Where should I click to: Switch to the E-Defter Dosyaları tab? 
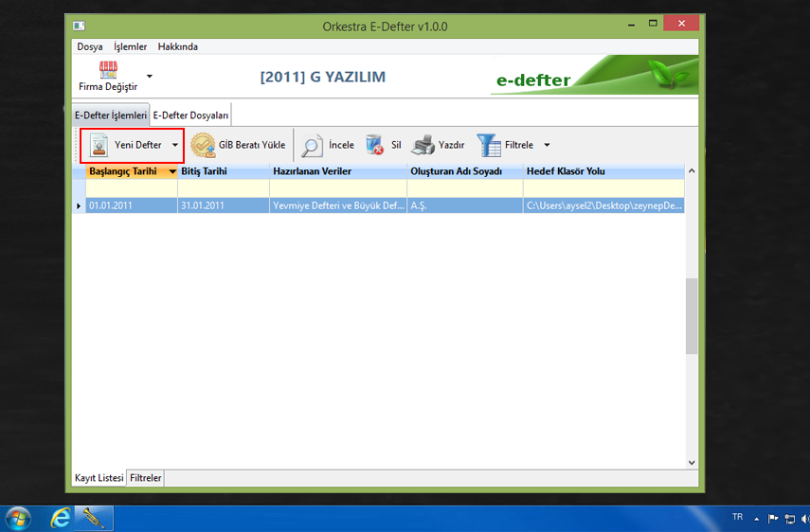pos(190,115)
